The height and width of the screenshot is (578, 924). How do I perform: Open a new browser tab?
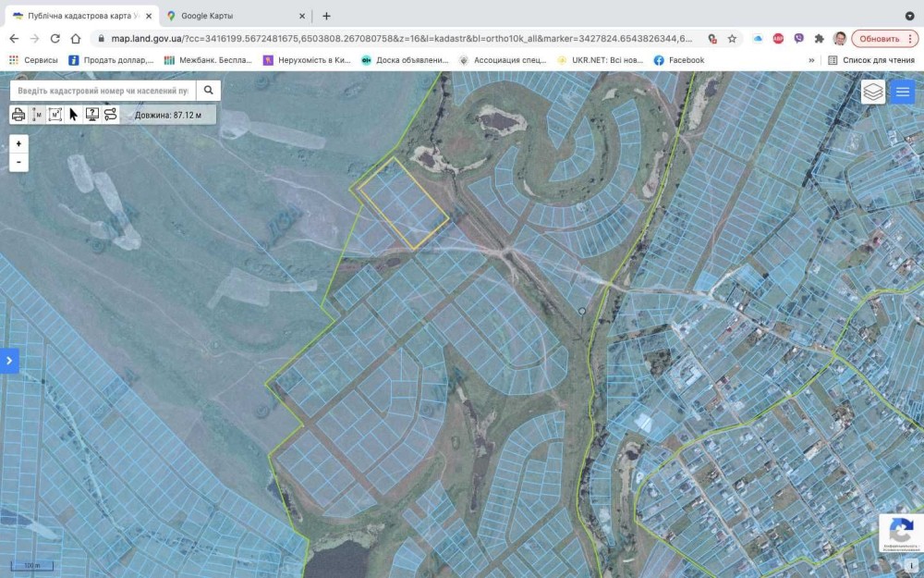[326, 16]
